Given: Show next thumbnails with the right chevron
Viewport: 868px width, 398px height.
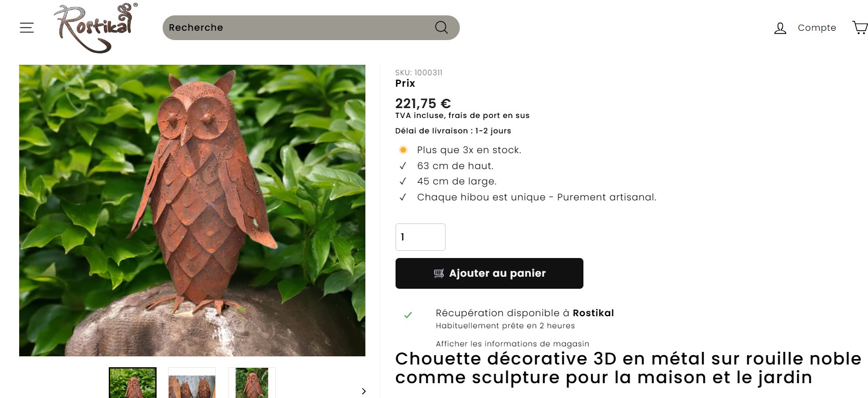Looking at the screenshot, I should pyautogui.click(x=364, y=391).
